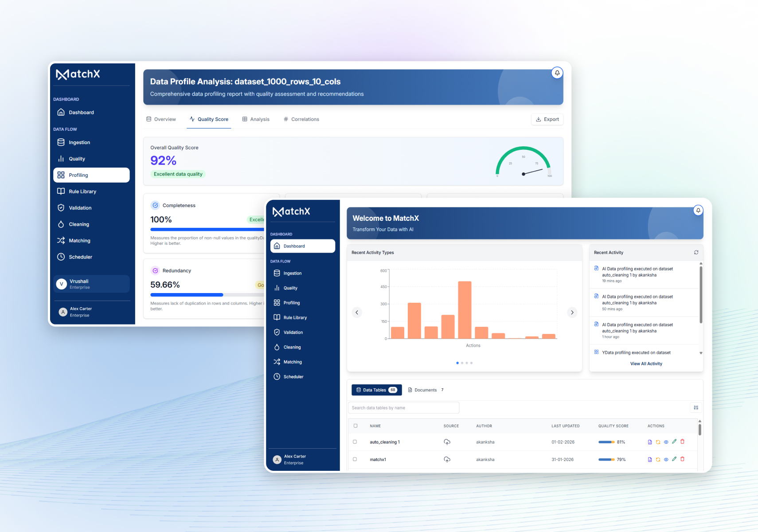Check the auto_cleaning 1 row checkbox
758x532 pixels.
click(355, 442)
